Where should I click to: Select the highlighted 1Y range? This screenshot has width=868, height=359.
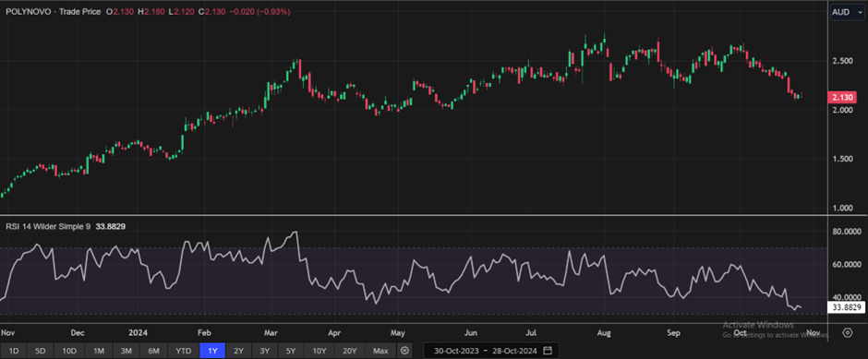tap(212, 351)
